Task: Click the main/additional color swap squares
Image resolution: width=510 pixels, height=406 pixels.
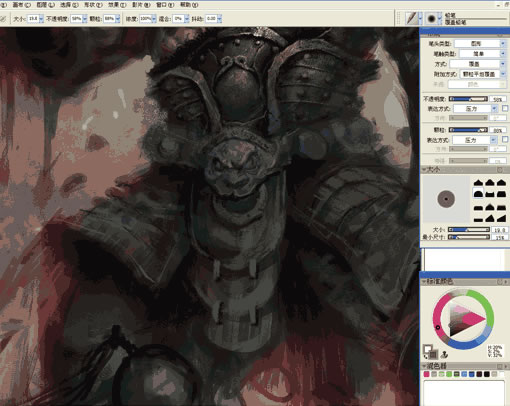Action: (x=430, y=351)
